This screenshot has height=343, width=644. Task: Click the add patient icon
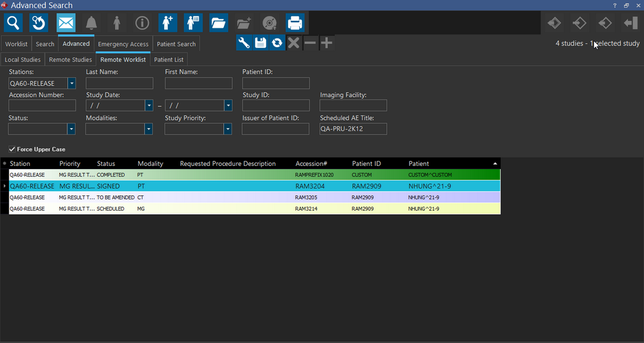167,23
